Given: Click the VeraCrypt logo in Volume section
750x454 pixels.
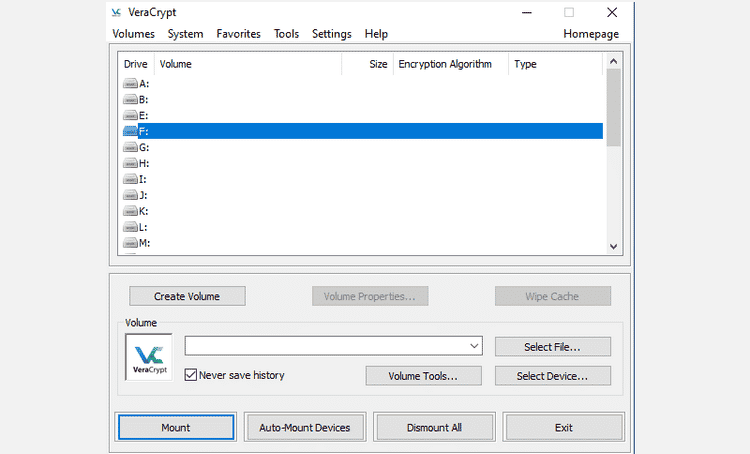Looking at the screenshot, I should (148, 358).
